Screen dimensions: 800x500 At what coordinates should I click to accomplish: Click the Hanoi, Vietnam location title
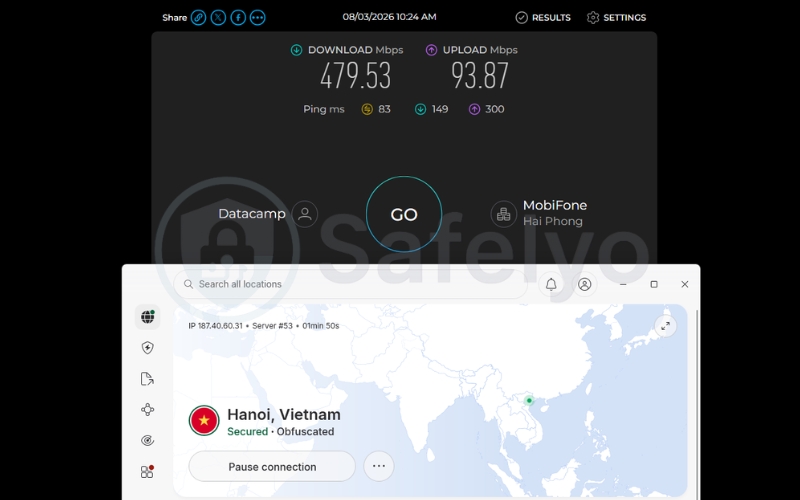click(284, 414)
